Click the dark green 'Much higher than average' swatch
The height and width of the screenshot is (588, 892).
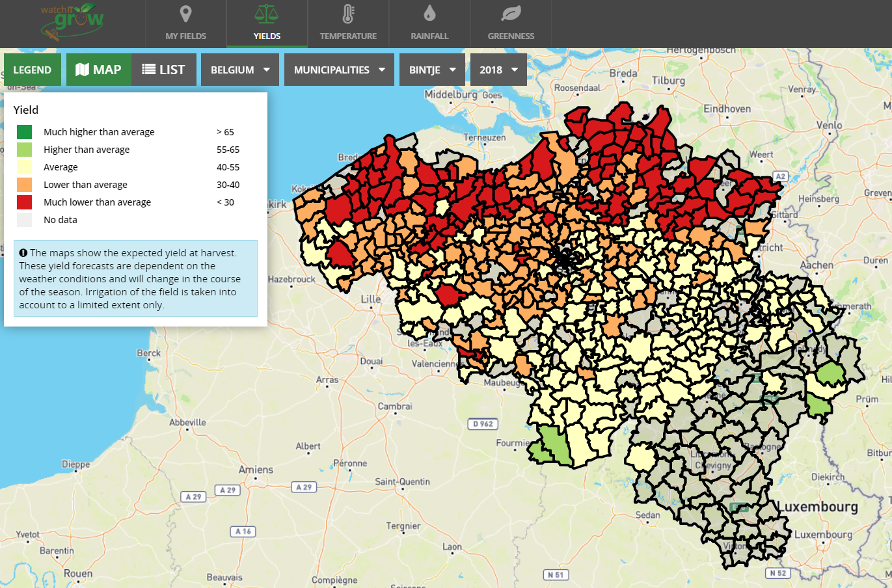(23, 131)
